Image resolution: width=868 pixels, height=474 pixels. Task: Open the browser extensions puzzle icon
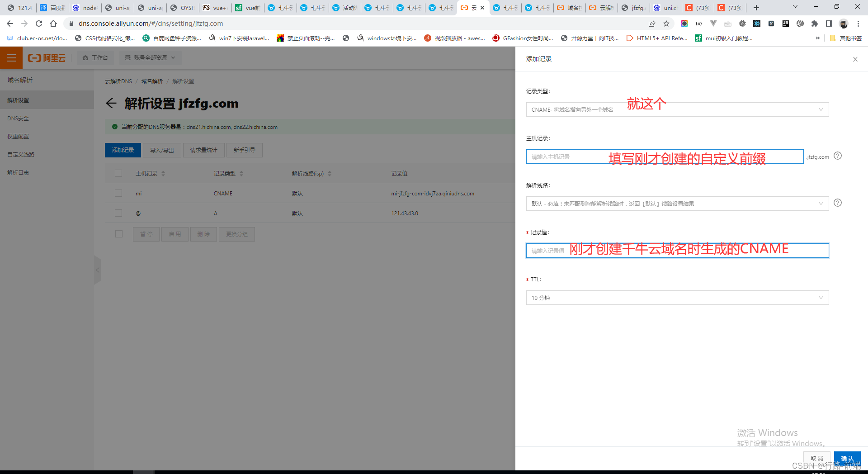(x=815, y=24)
